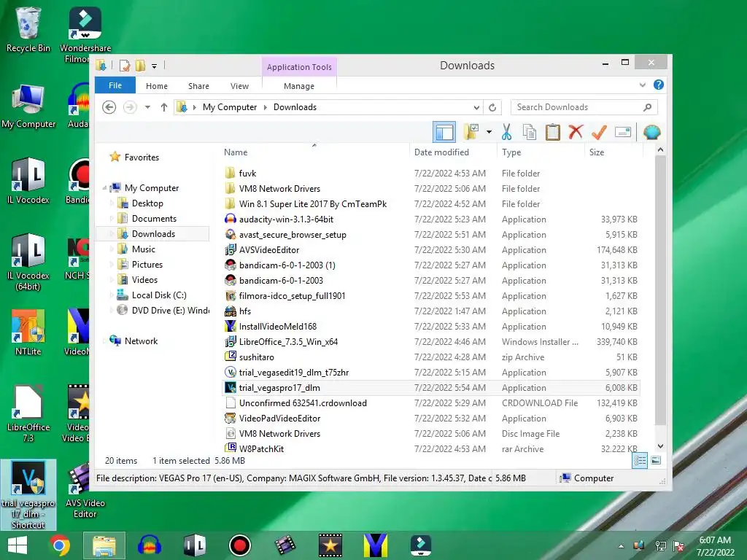Click the New folder toolbar icon
747x560 pixels.
(471, 132)
